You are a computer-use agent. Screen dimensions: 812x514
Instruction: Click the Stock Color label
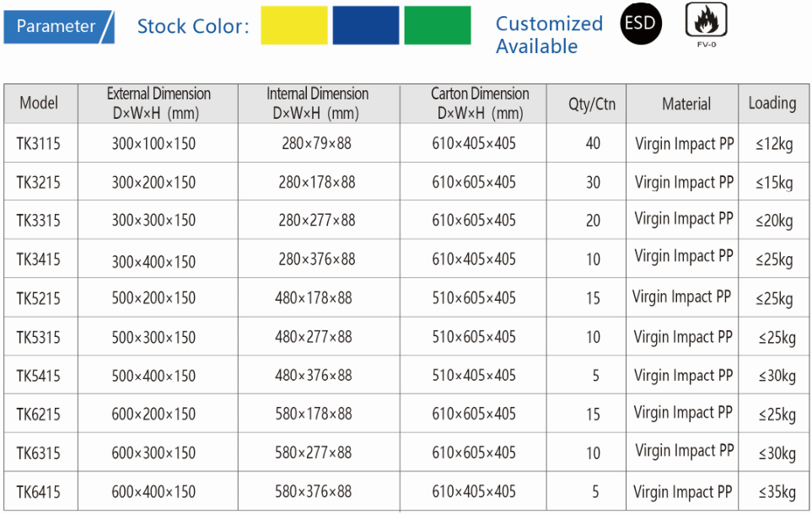tap(193, 26)
